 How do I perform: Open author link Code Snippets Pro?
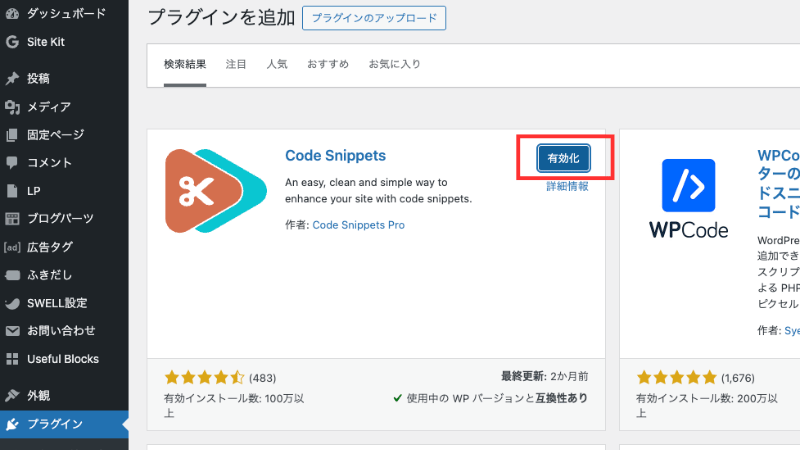coord(358,225)
